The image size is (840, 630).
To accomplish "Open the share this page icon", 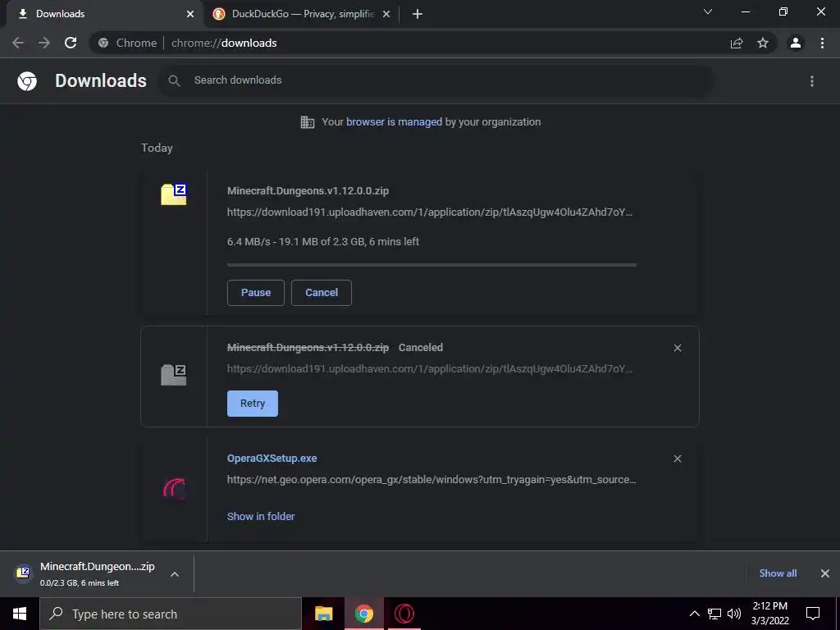I will click(737, 43).
